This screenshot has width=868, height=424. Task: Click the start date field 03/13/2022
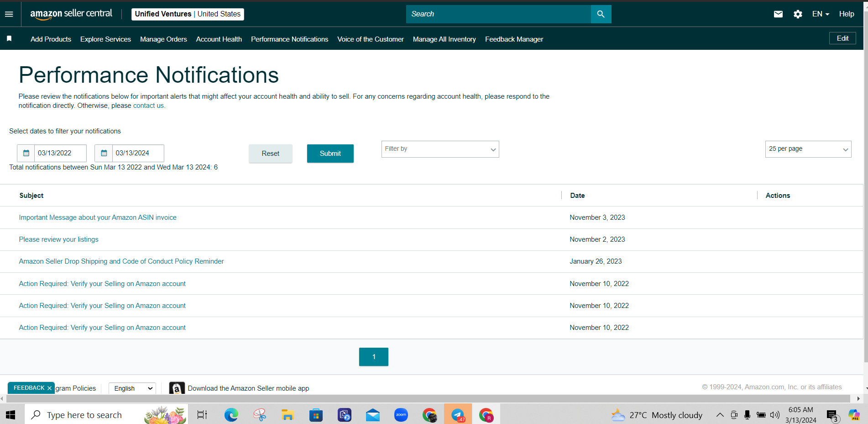(x=60, y=153)
